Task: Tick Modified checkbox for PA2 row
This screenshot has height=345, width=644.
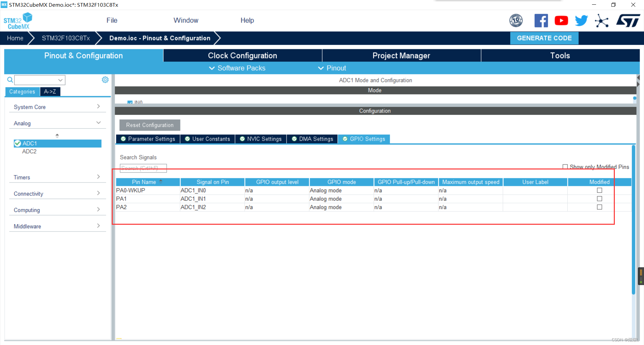Action: [599, 207]
